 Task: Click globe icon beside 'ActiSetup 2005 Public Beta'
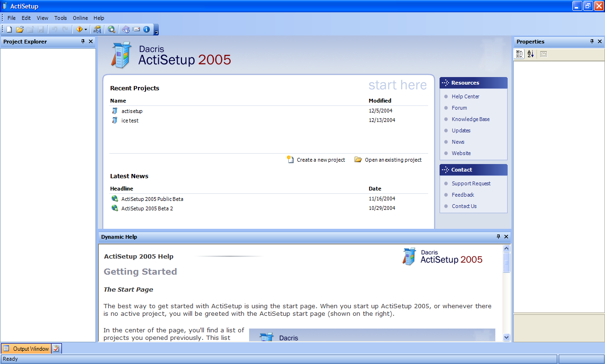pyautogui.click(x=115, y=199)
